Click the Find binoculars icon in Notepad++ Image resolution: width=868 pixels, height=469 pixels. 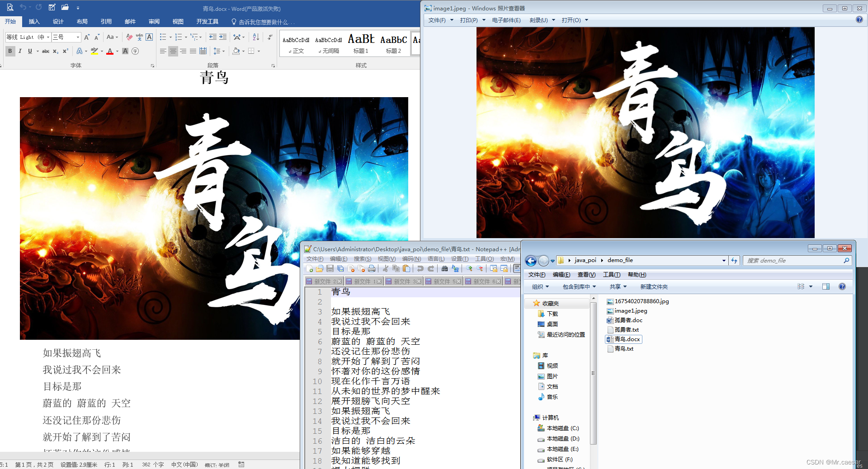point(445,269)
